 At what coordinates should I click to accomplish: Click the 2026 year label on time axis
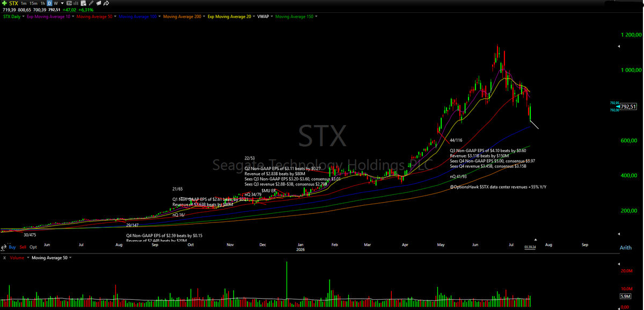301,249
